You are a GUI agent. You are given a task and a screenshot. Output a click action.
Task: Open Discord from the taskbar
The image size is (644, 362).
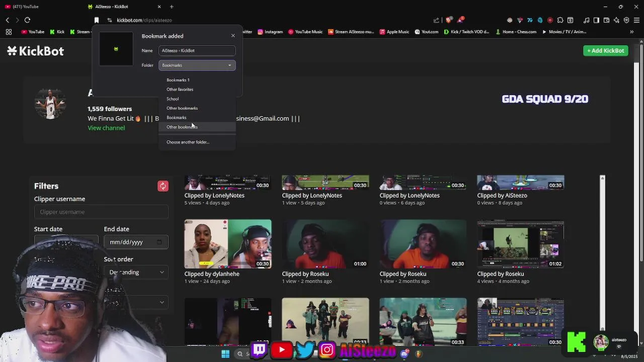point(404,354)
